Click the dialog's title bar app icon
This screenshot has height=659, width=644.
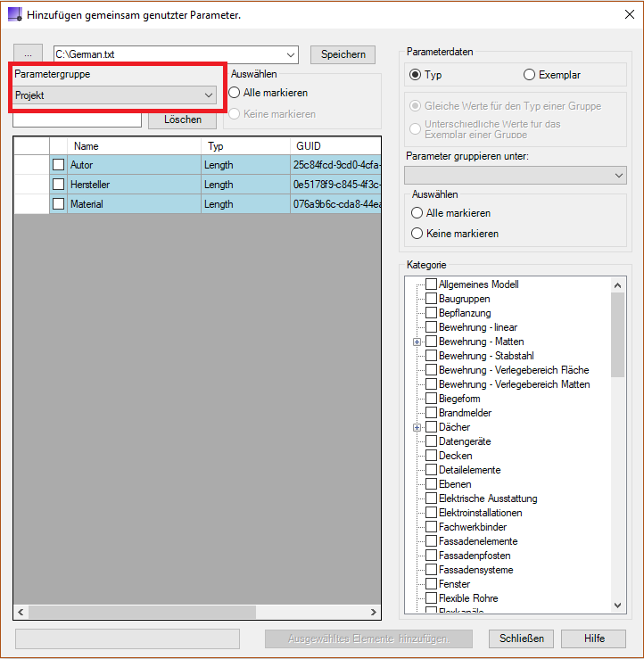coord(14,14)
